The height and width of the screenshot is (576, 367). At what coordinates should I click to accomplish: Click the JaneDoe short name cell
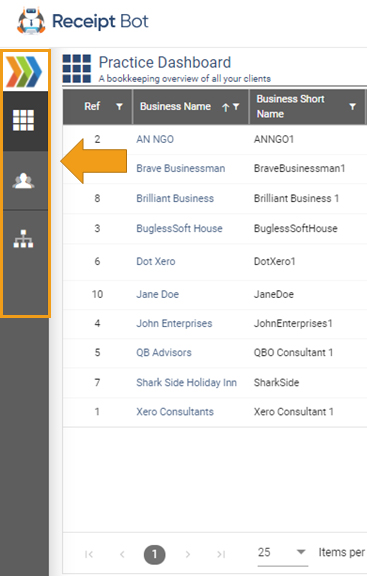[x=274, y=294]
